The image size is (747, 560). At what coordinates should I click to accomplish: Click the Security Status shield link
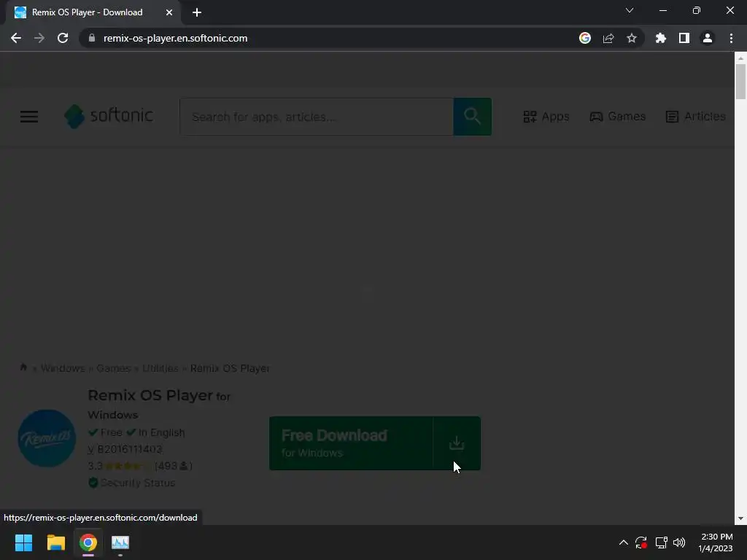(x=132, y=483)
